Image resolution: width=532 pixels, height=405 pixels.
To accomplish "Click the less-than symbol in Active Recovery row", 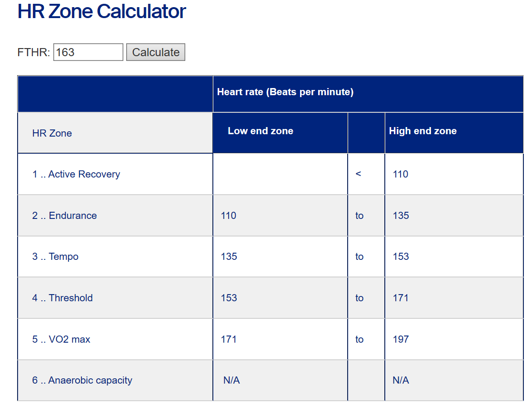I will point(358,174).
